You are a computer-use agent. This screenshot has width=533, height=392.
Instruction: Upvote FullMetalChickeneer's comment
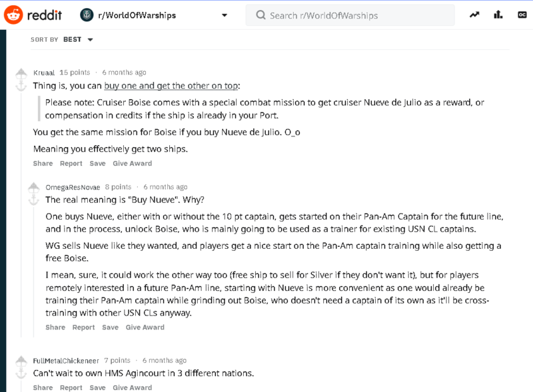[21, 361]
